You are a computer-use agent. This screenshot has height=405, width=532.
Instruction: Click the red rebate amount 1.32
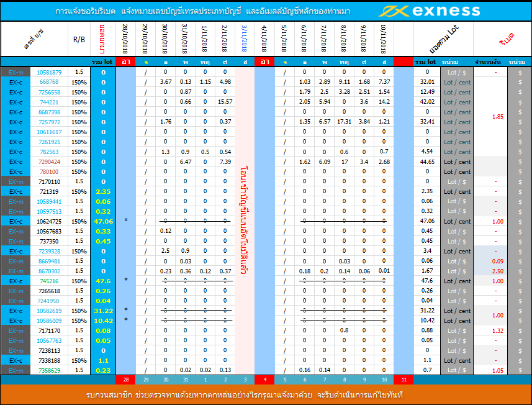(497, 330)
